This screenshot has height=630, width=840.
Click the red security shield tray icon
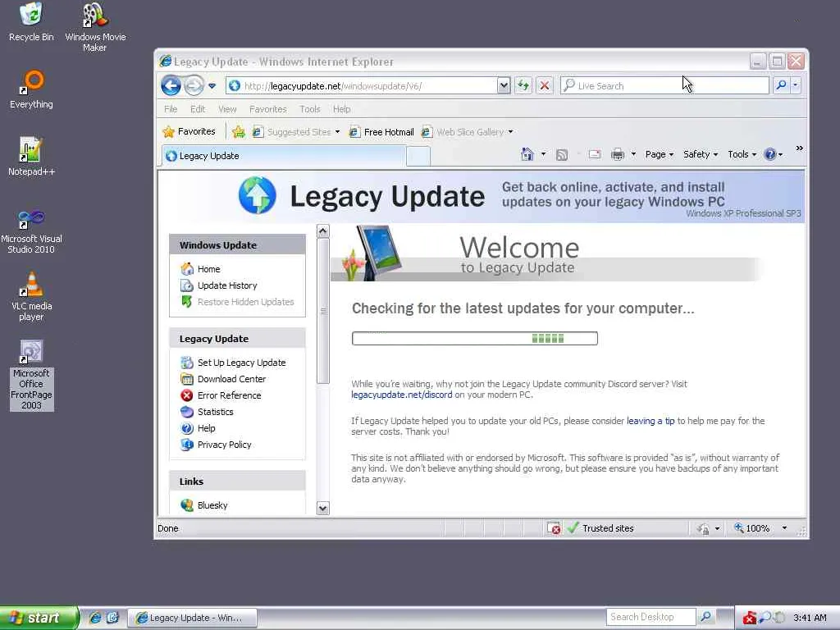pos(750,618)
